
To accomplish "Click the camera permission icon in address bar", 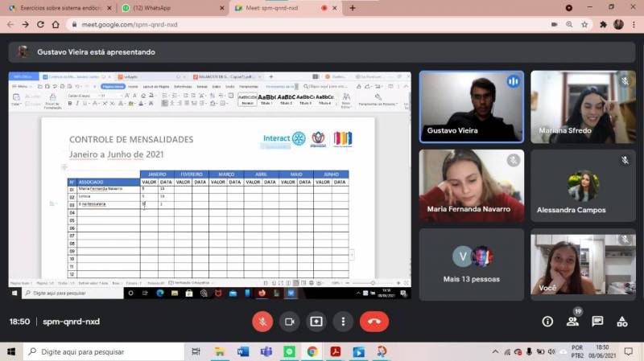I will (554, 25).
